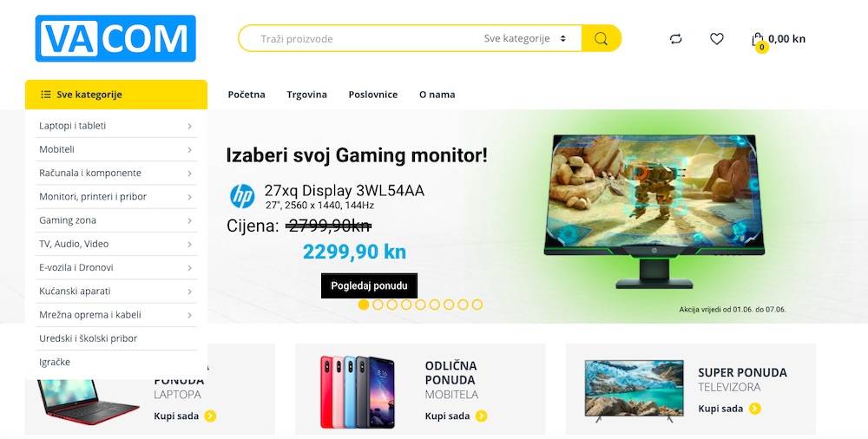Viewport: 868px width, 439px height.
Task: Click the Pogledaj ponudu button
Action: (x=369, y=285)
